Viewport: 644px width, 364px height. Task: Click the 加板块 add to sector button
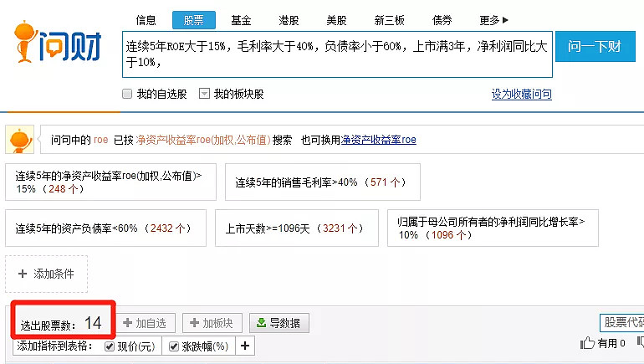[x=213, y=323]
